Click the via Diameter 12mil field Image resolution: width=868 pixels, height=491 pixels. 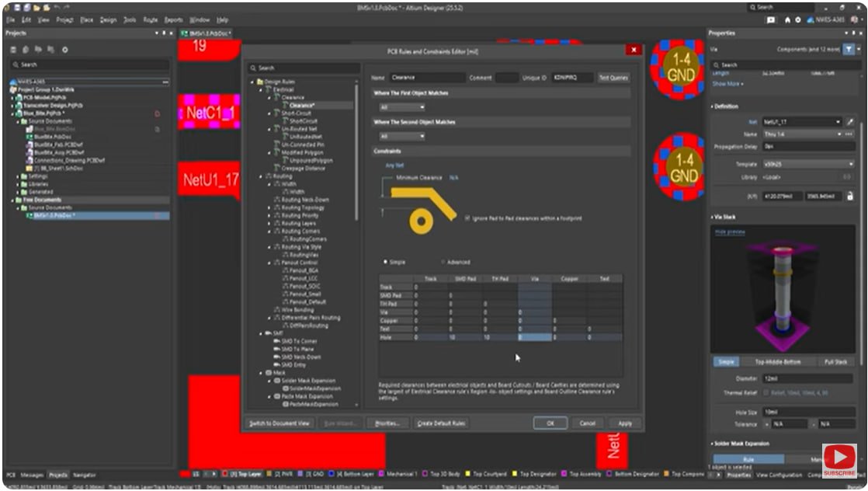(808, 378)
